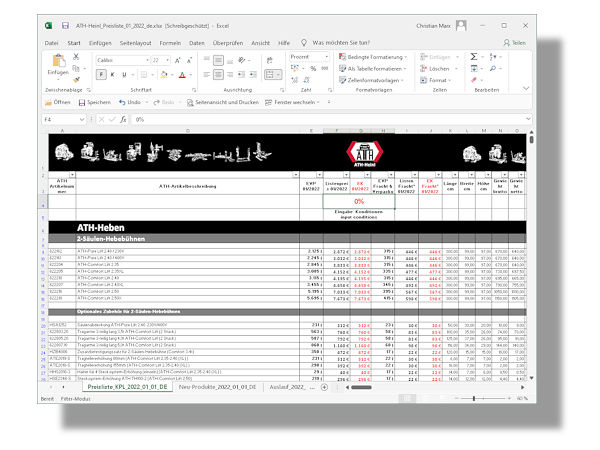
Task: Toggle top align in alignment group
Action: [207, 60]
